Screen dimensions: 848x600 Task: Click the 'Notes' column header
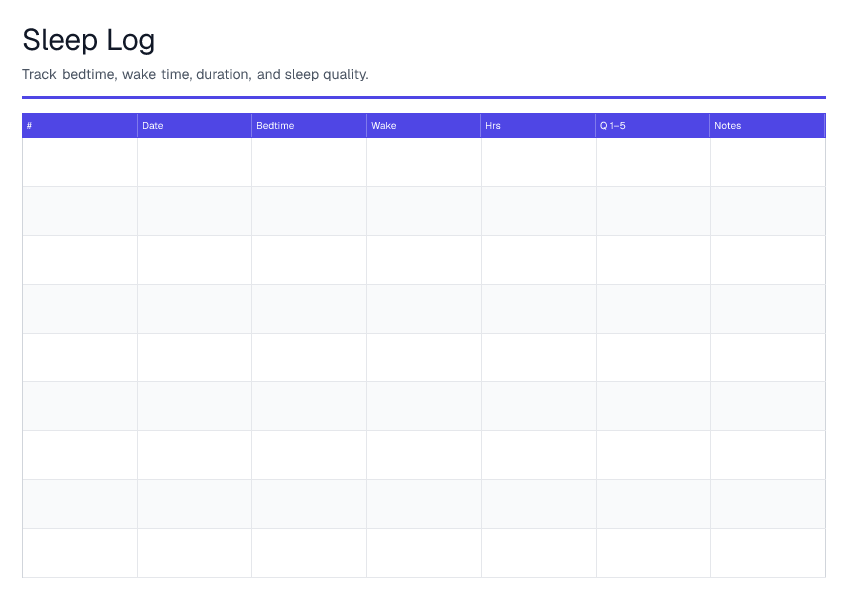tap(767, 126)
